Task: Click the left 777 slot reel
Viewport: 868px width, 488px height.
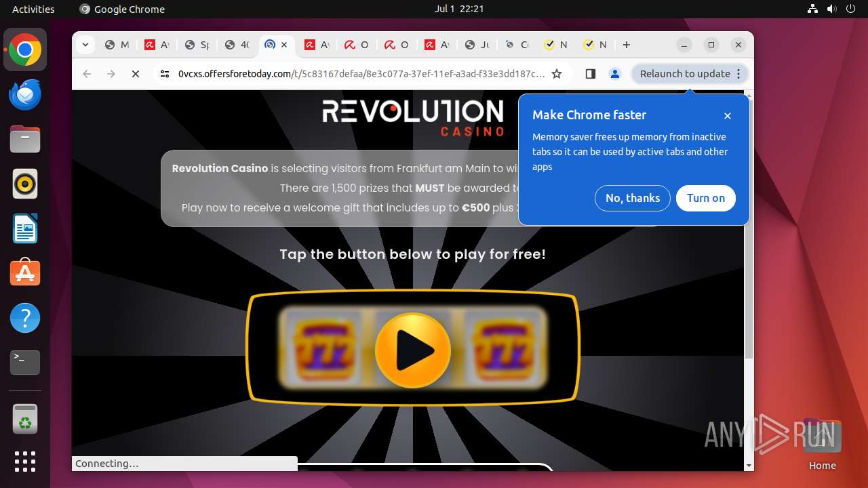Action: tap(325, 350)
